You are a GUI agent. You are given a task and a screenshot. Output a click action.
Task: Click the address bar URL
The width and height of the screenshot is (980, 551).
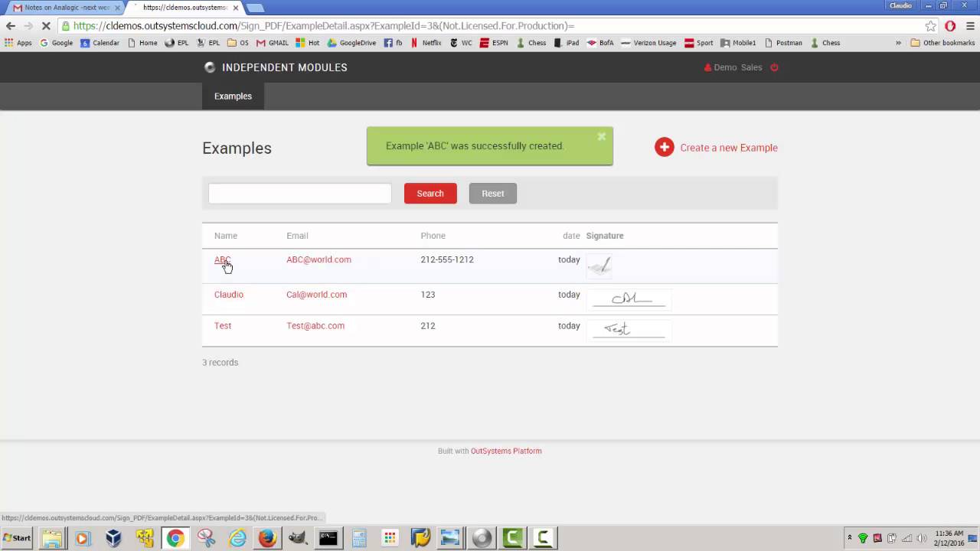(324, 26)
